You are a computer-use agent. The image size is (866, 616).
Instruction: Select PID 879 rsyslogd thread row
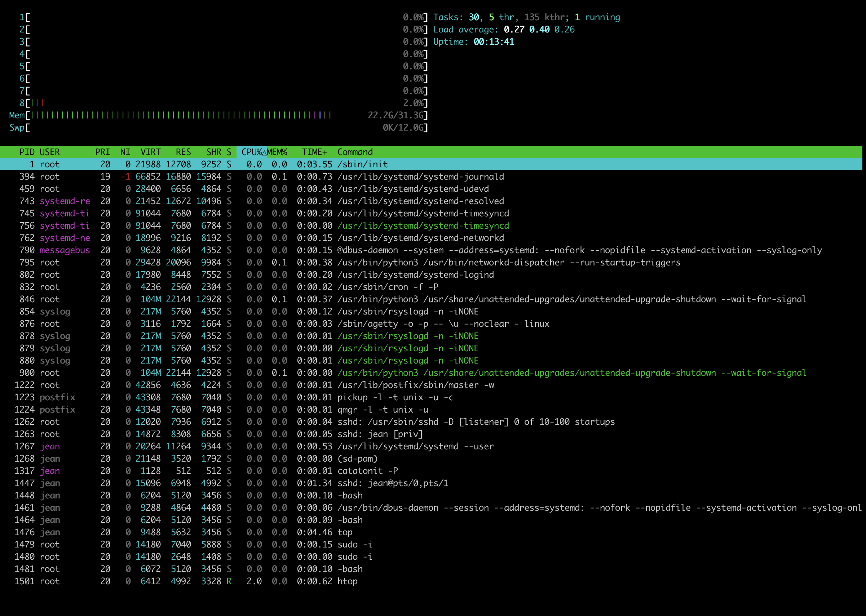tap(431, 348)
